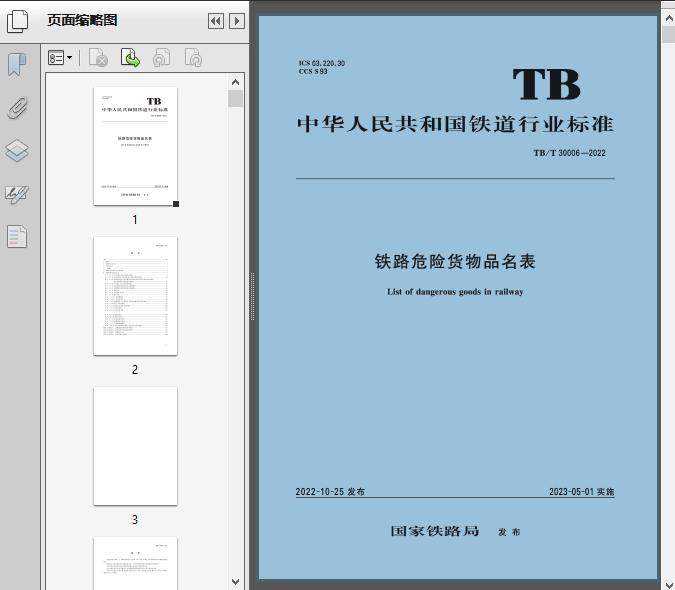This screenshot has height=590, width=675.
Task: Open thumbnail options dropdown menu
Action: (x=60, y=58)
